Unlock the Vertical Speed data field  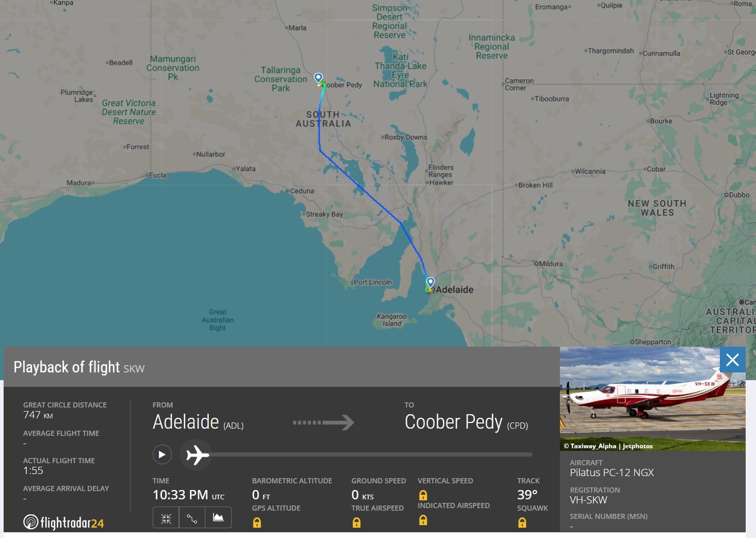423,495
